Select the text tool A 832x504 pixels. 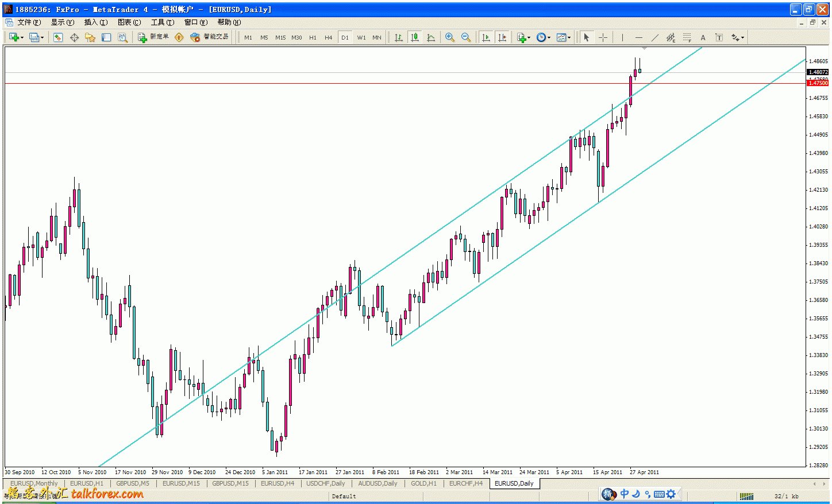(703, 37)
